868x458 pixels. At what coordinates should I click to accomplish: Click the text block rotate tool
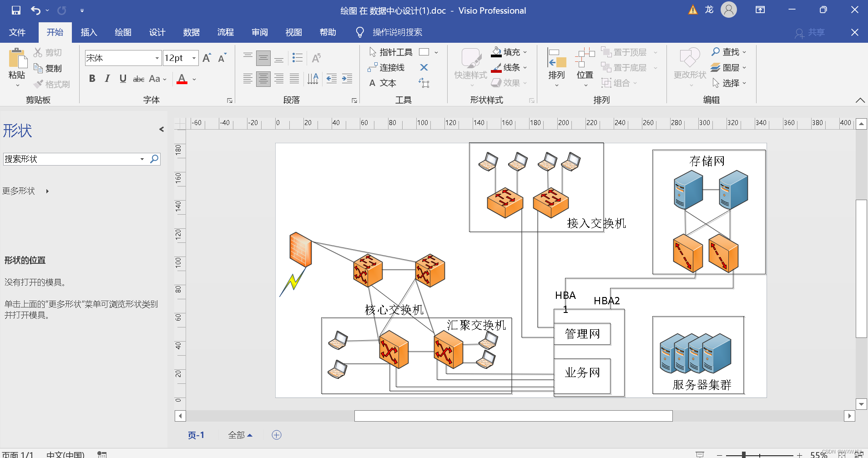(x=424, y=83)
